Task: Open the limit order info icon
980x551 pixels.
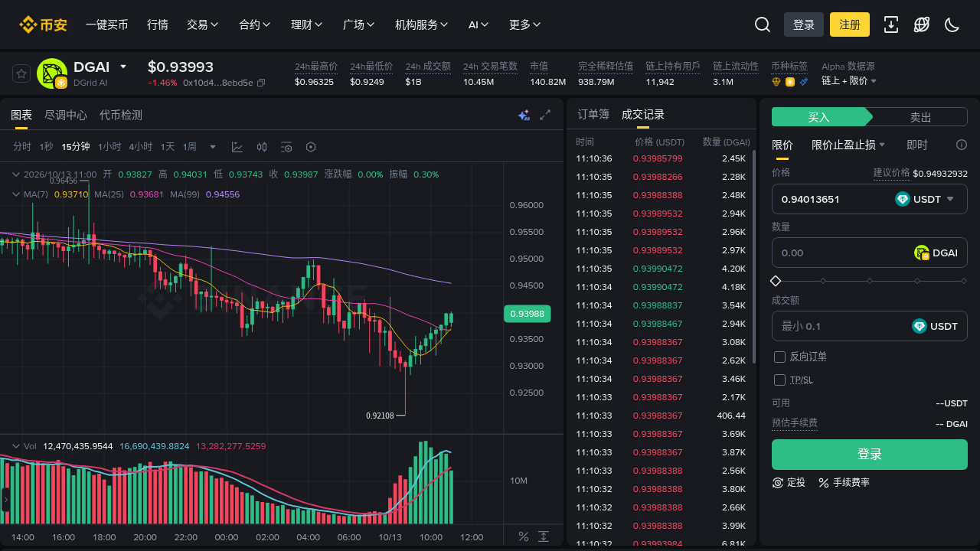Action: 962,145
